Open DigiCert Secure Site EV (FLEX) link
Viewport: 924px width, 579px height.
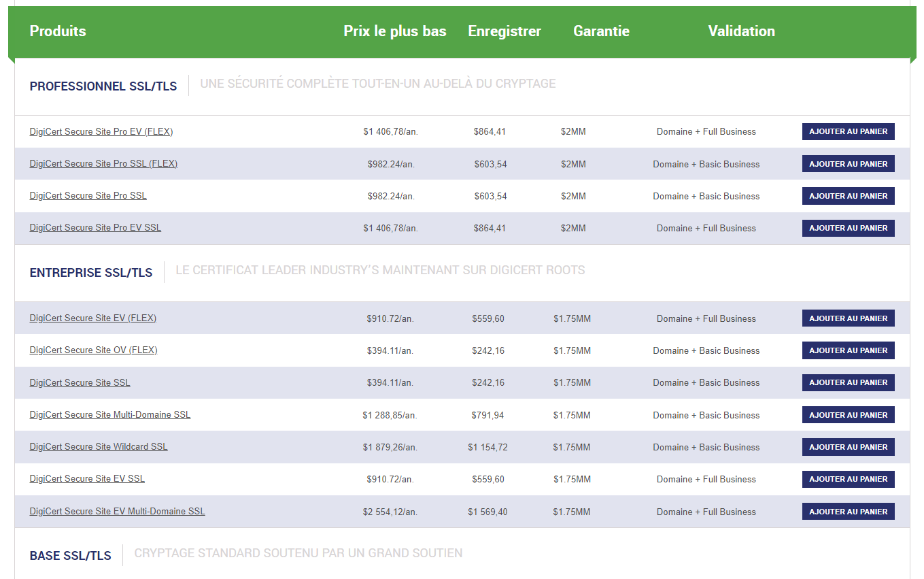[93, 318]
